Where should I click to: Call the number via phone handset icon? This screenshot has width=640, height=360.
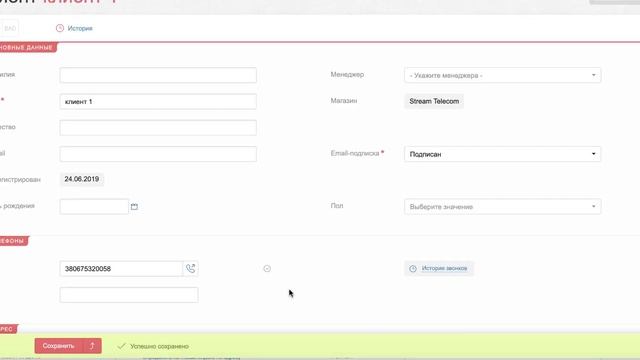point(191,269)
